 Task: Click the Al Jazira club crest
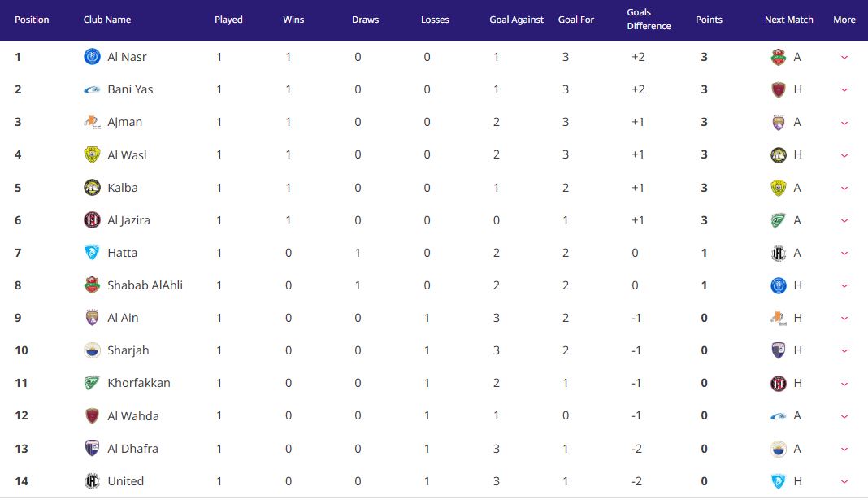click(x=92, y=219)
